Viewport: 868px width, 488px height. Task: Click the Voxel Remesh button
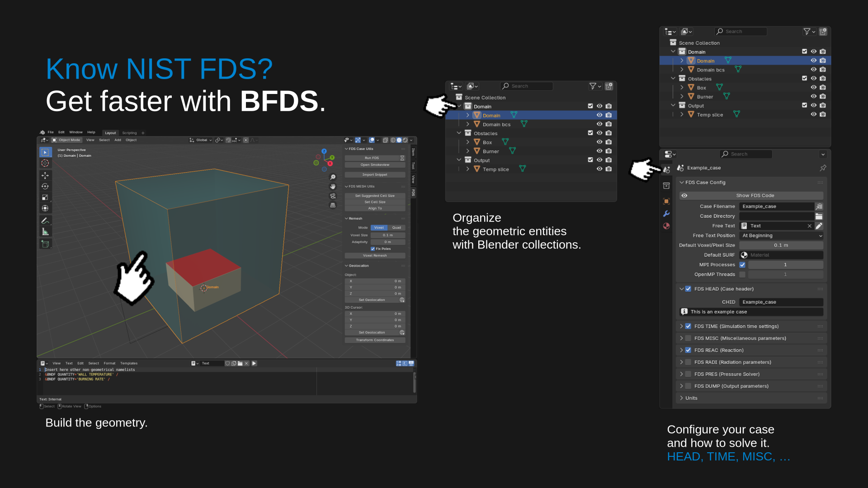pos(375,256)
